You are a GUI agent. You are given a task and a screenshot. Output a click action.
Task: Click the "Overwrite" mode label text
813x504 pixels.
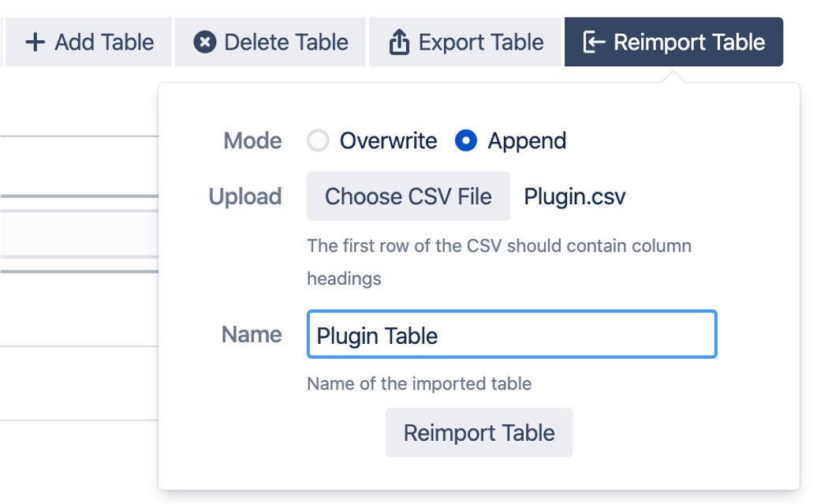(x=388, y=141)
